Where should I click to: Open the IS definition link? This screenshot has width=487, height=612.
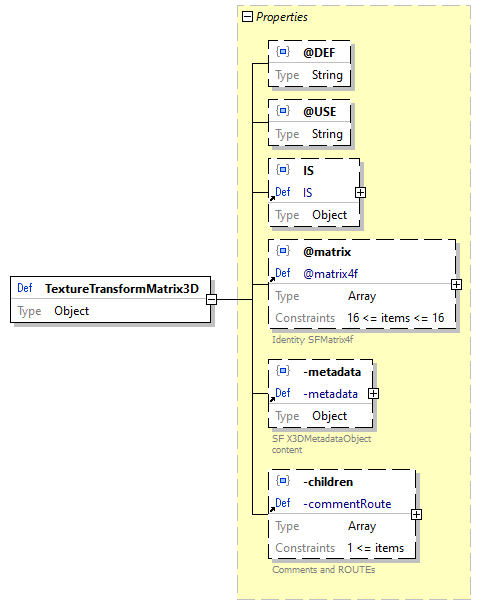click(308, 192)
